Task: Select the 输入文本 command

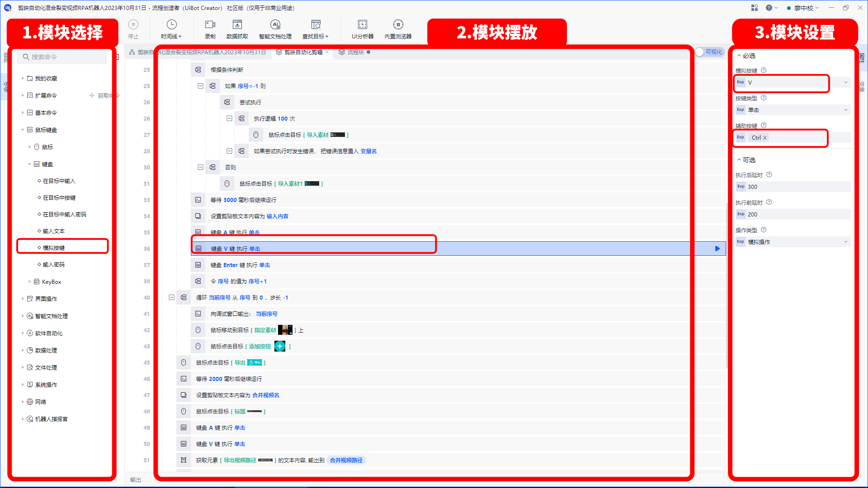Action: [53, 231]
